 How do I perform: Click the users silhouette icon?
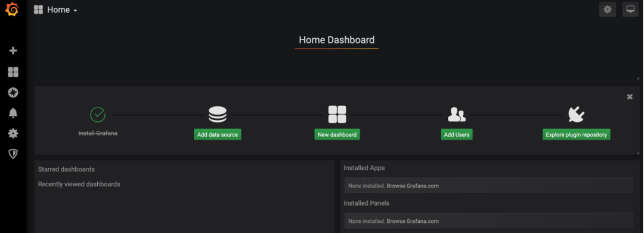pyautogui.click(x=457, y=115)
